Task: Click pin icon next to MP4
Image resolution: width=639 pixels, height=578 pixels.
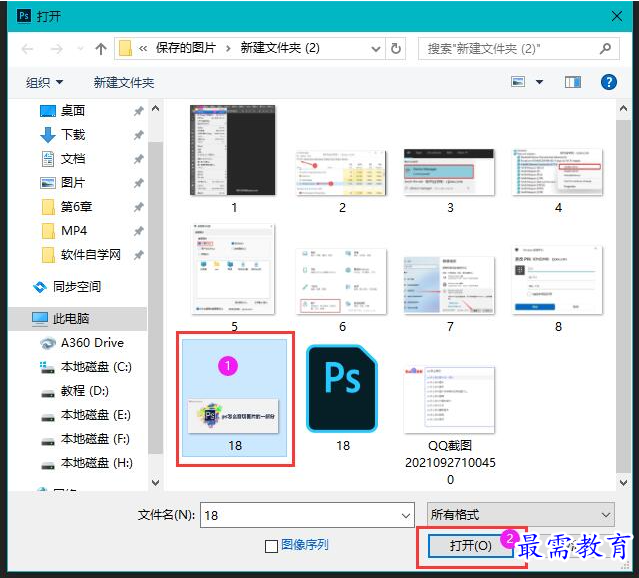Action: click(139, 231)
